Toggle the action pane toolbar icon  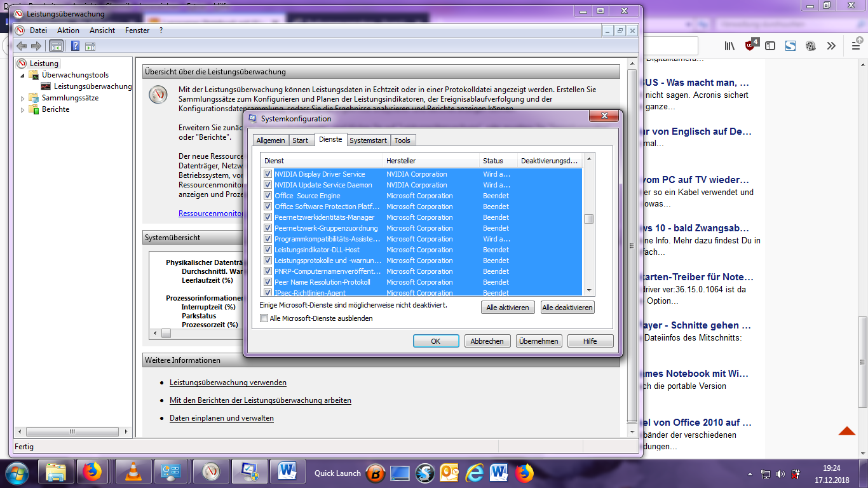(90, 46)
